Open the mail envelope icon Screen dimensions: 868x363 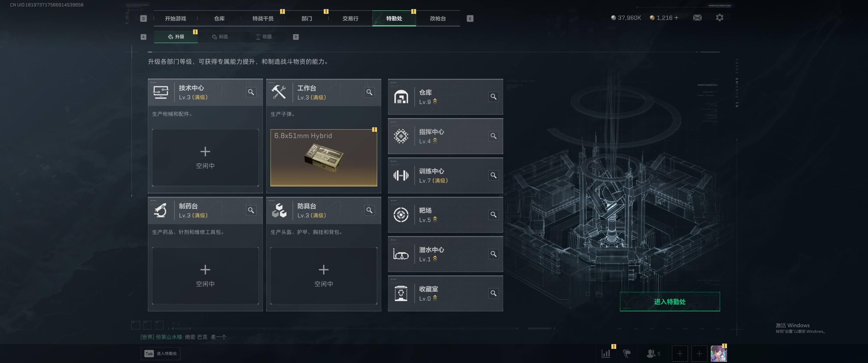pyautogui.click(x=697, y=17)
